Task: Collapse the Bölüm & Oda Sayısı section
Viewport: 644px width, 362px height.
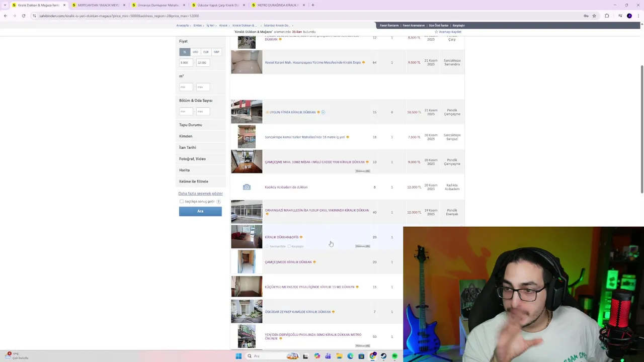Action: 196,101
